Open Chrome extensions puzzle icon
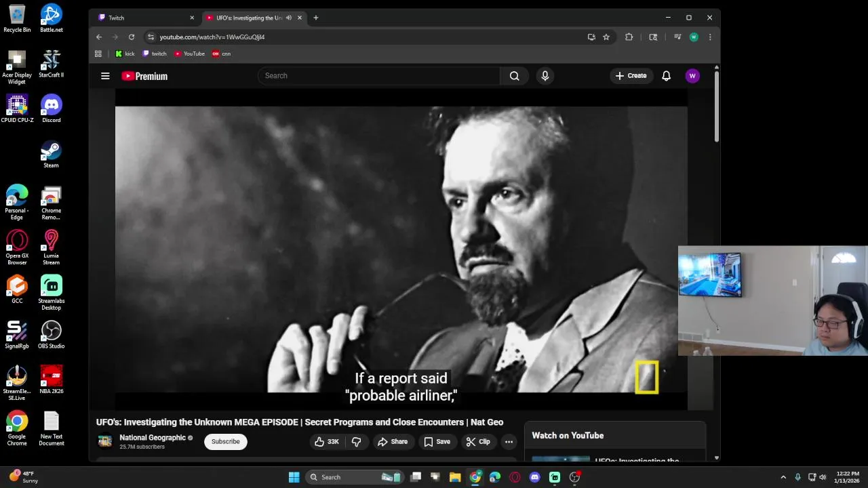Viewport: 868px width, 488px height. coord(629,37)
